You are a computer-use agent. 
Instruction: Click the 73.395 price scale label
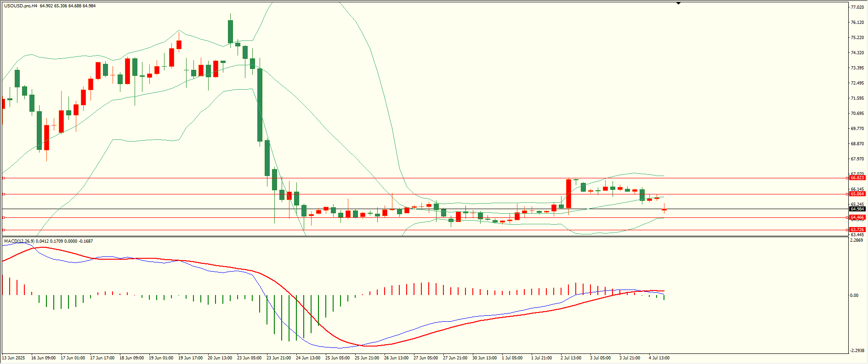coord(857,68)
